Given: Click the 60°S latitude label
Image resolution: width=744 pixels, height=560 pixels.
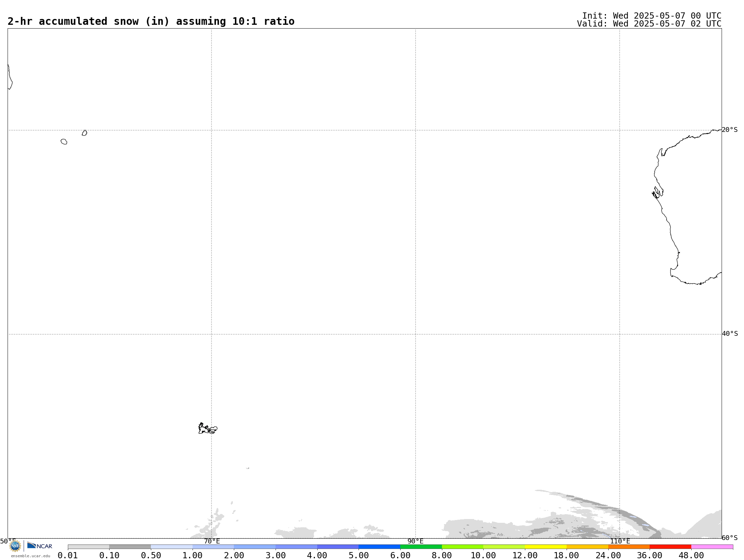Looking at the screenshot, I should pos(730,538).
